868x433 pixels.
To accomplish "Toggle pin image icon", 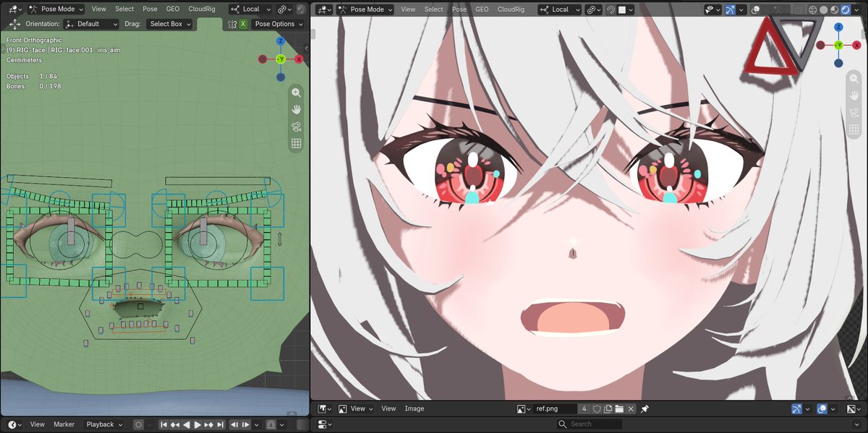I will (645, 408).
